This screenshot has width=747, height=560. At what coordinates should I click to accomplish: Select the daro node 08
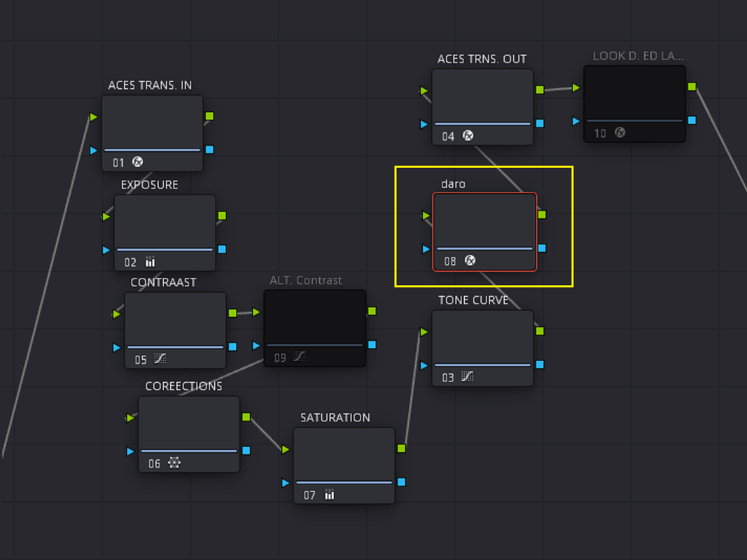484,232
